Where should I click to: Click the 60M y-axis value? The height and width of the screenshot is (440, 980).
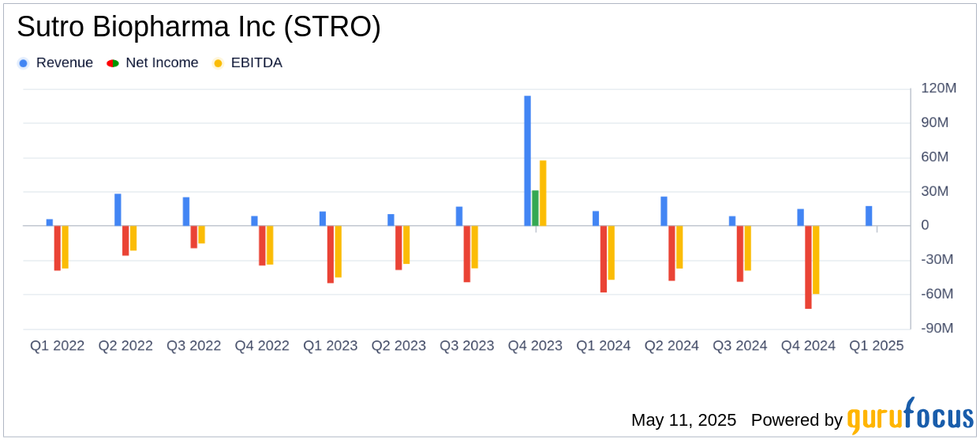(x=935, y=157)
